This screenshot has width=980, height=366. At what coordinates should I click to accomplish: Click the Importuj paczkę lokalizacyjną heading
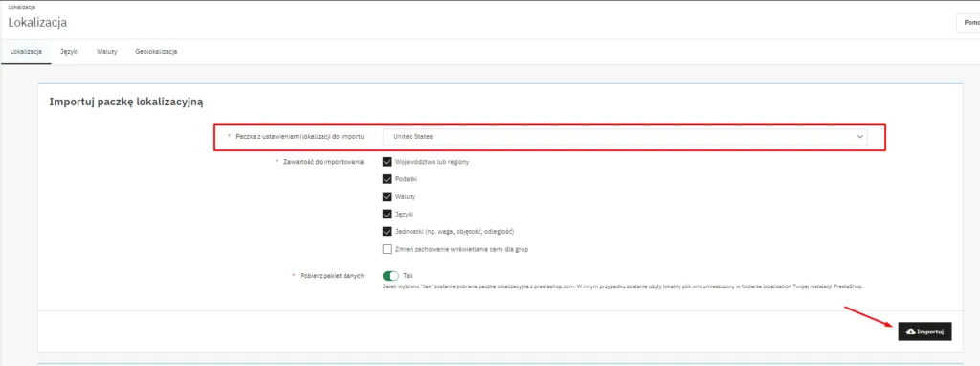point(126,102)
